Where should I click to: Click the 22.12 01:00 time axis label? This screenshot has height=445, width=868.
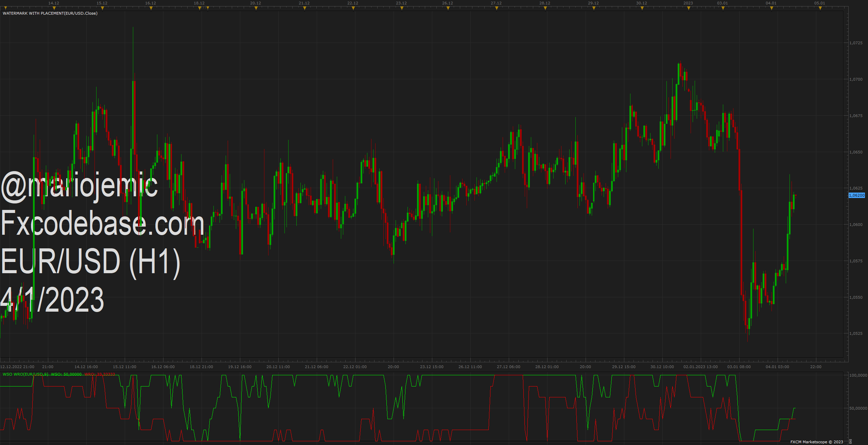tap(355, 367)
